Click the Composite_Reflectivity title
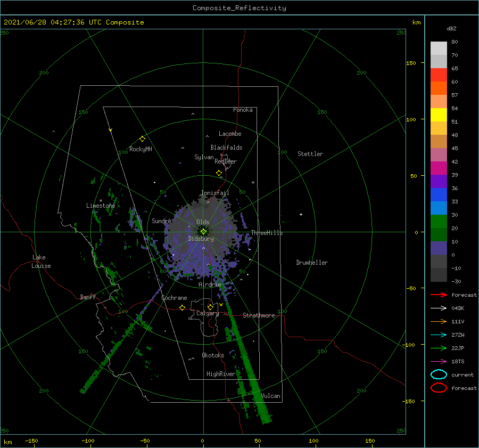 point(239,8)
